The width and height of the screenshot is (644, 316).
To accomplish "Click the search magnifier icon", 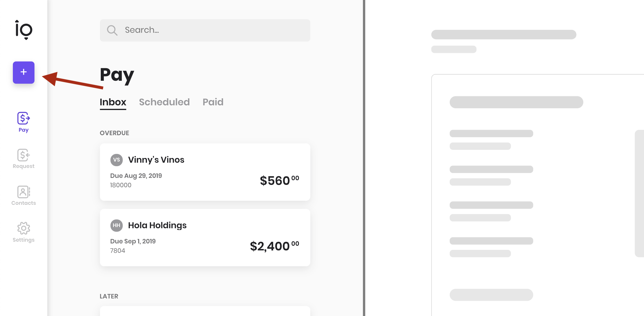I will (112, 30).
